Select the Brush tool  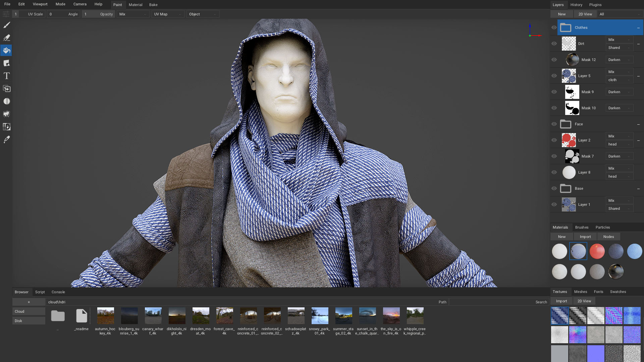(x=6, y=25)
